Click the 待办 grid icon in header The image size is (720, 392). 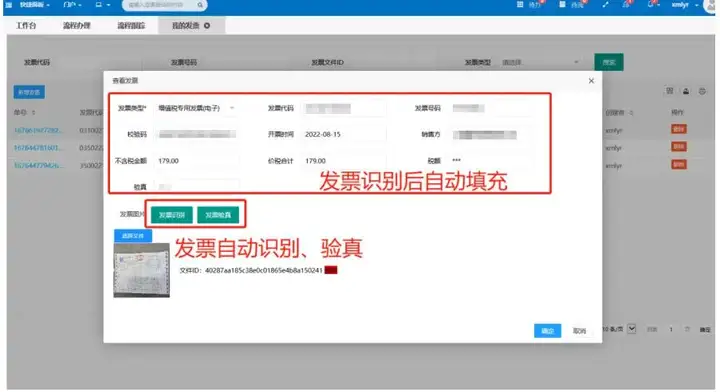tap(520, 5)
